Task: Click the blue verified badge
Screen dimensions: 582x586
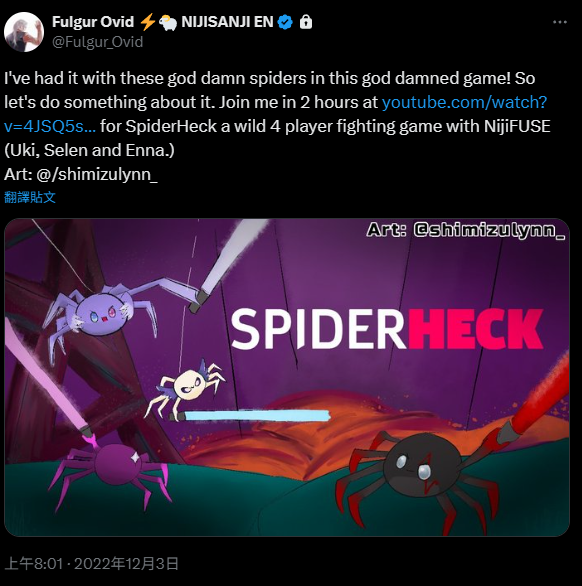Action: [285, 22]
